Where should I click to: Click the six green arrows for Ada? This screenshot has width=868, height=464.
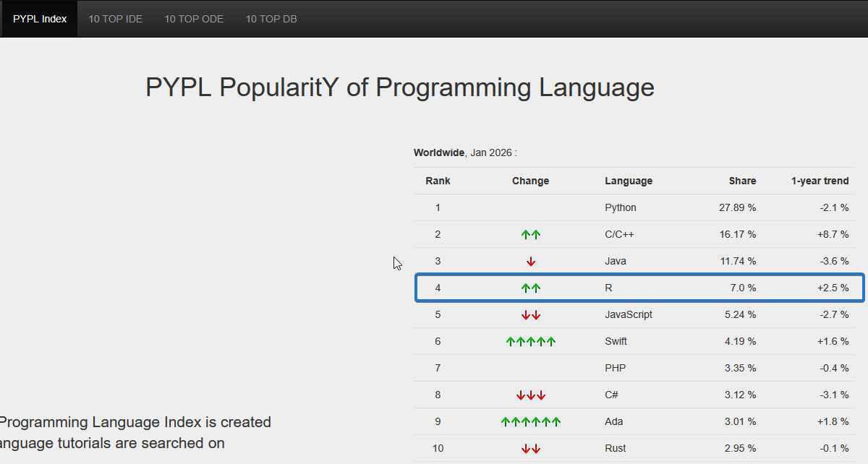coord(531,422)
